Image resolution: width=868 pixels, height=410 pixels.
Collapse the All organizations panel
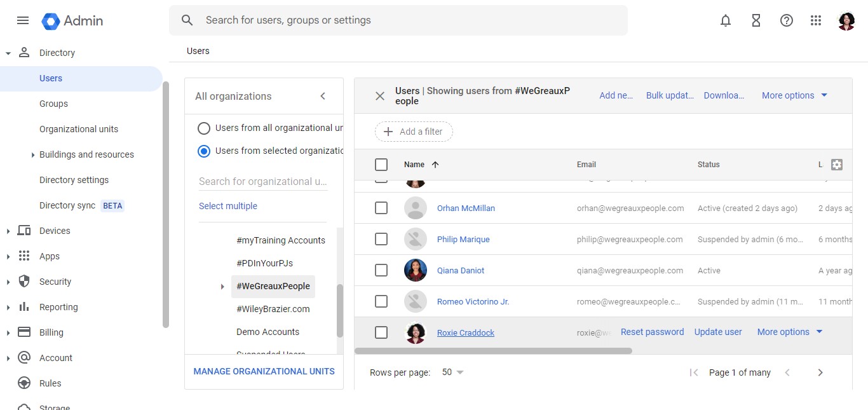click(x=323, y=96)
